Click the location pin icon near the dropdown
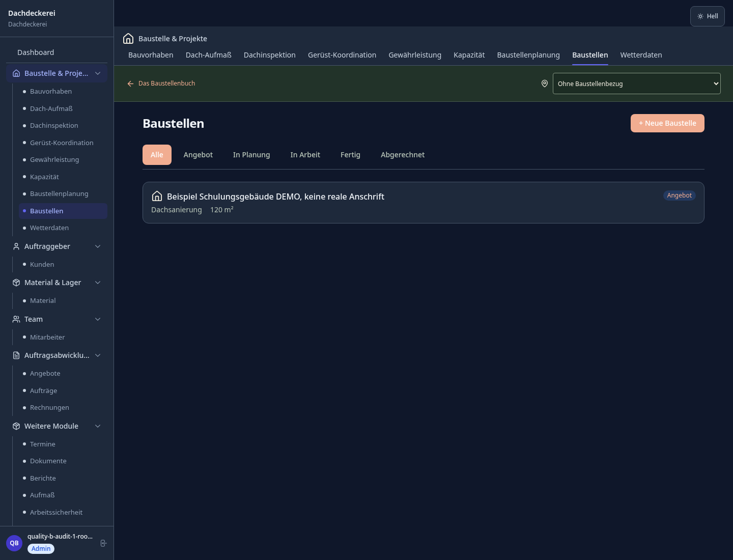This screenshot has width=733, height=560. pos(545,83)
